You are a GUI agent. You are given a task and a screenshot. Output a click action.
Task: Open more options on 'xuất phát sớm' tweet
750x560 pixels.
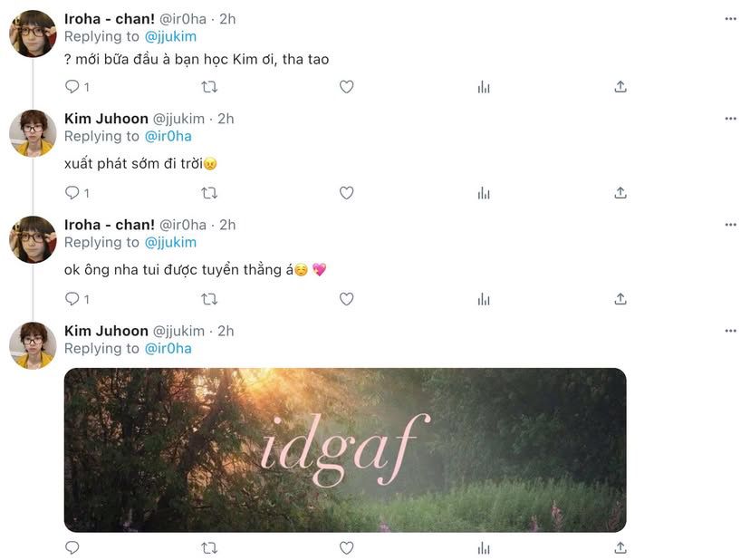(730, 119)
